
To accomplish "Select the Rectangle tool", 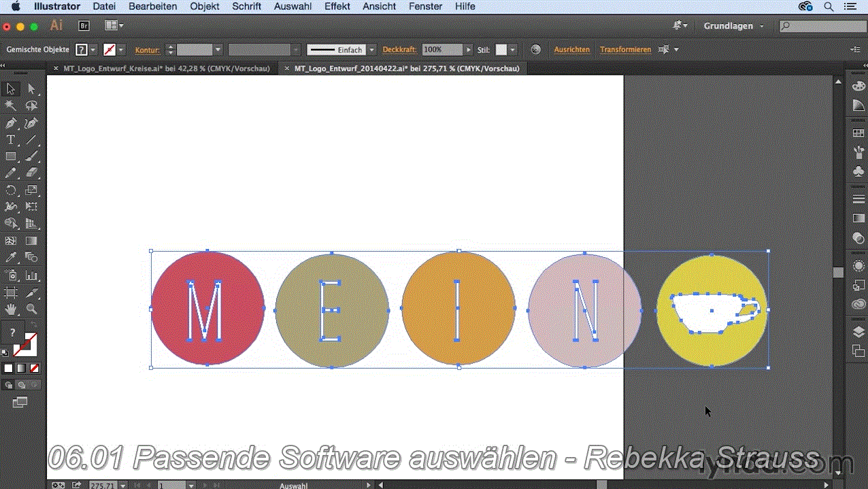I will (11, 156).
